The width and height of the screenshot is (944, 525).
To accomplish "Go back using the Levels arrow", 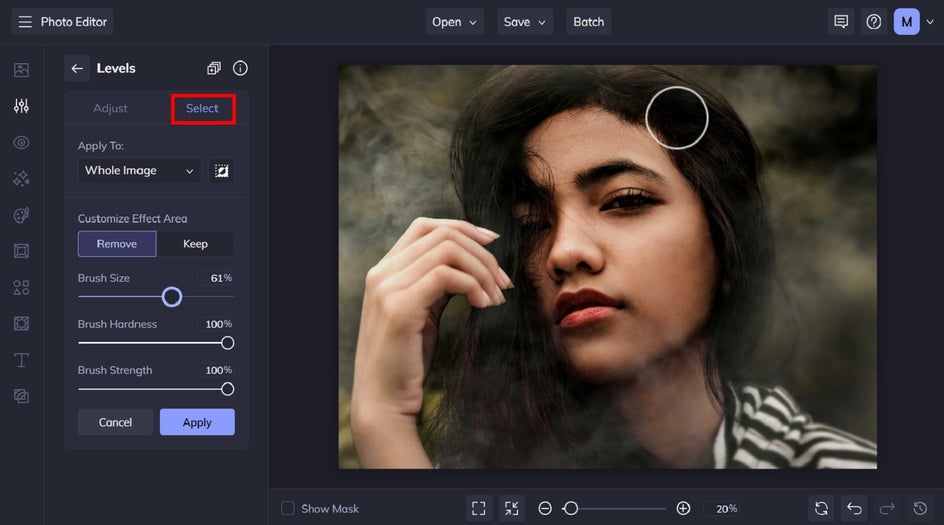I will [x=77, y=68].
